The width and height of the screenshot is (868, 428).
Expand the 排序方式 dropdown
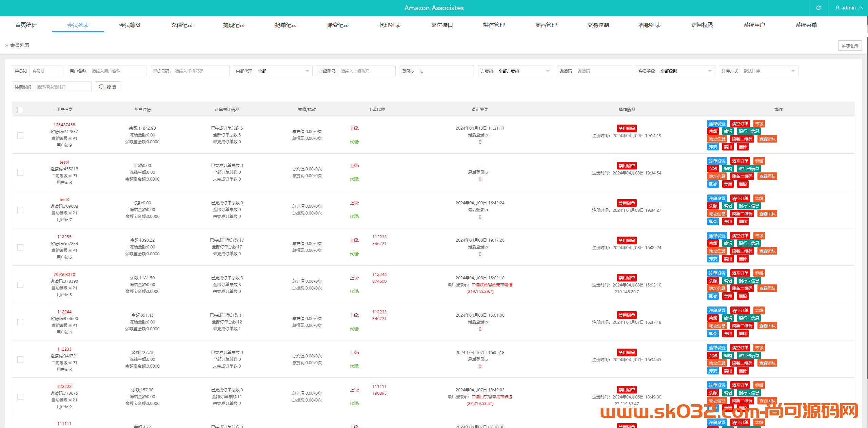click(x=769, y=71)
